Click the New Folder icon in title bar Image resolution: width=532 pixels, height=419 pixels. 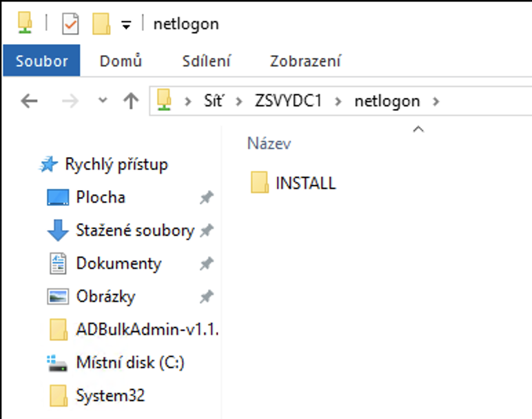(101, 24)
